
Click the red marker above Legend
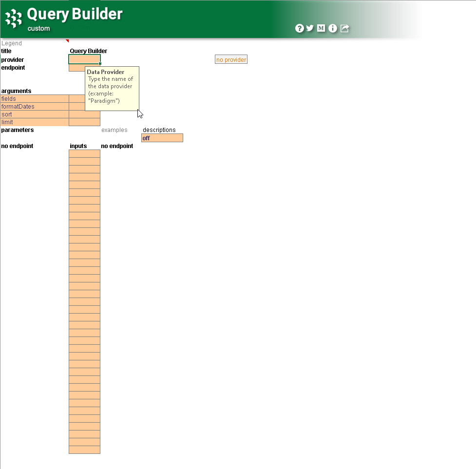pyautogui.click(x=68, y=40)
